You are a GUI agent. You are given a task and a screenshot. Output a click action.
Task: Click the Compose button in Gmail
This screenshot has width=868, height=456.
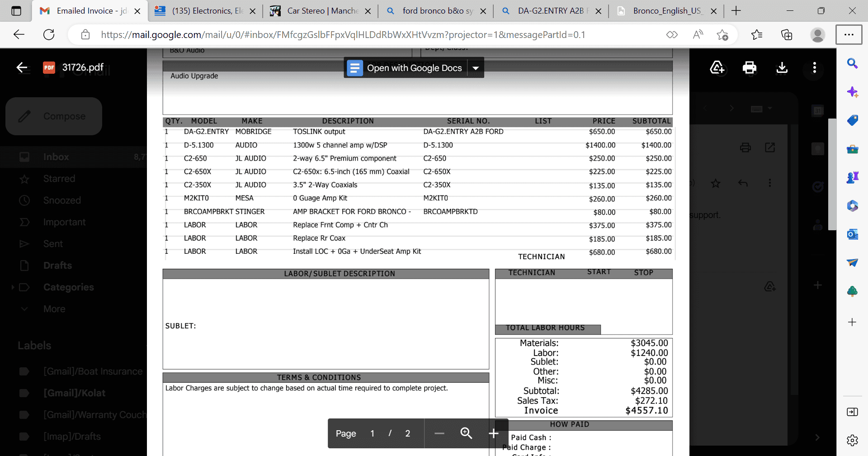(54, 116)
